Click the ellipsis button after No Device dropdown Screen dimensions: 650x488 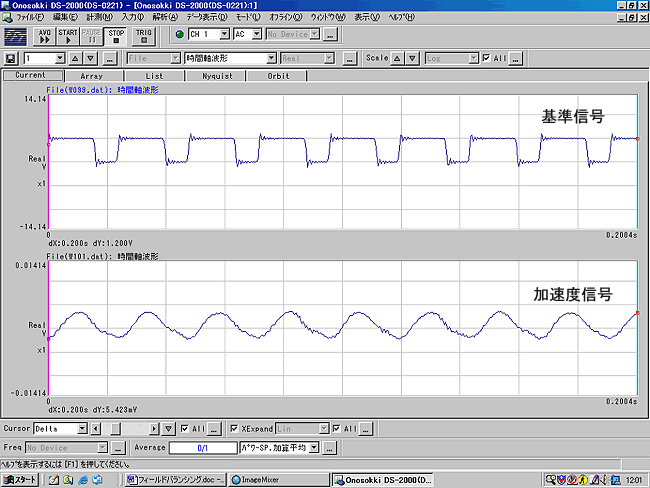(x=330, y=34)
